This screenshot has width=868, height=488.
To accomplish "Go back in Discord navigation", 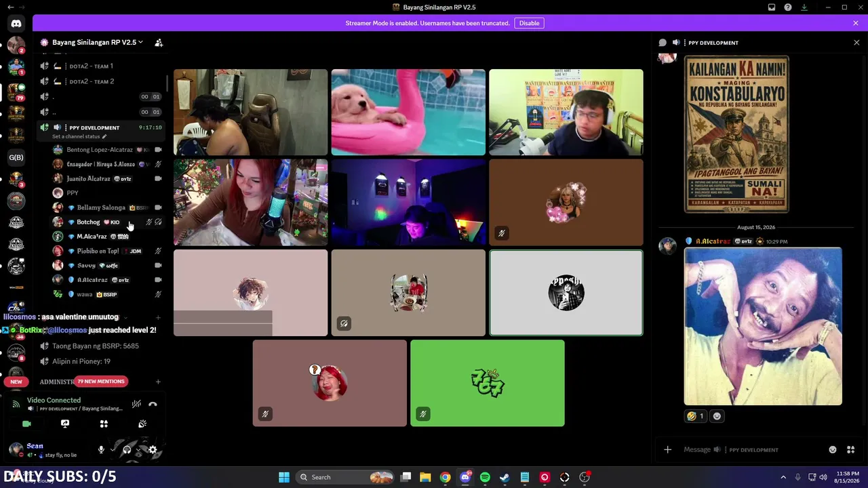I will pos(10,7).
